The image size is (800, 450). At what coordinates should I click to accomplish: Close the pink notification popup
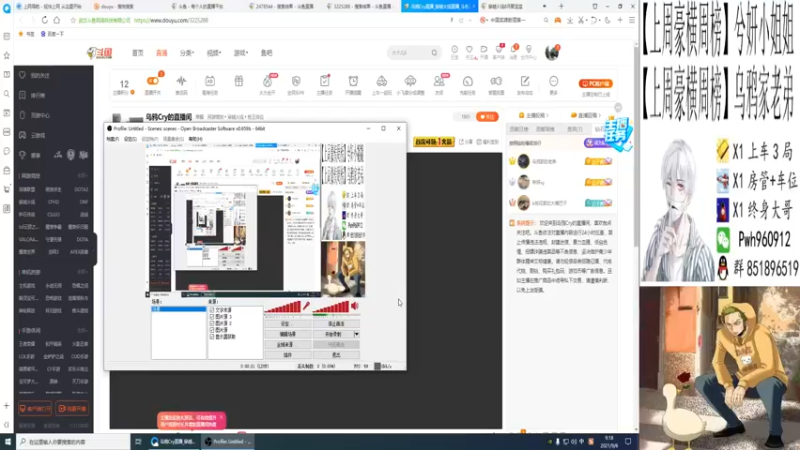click(221, 417)
